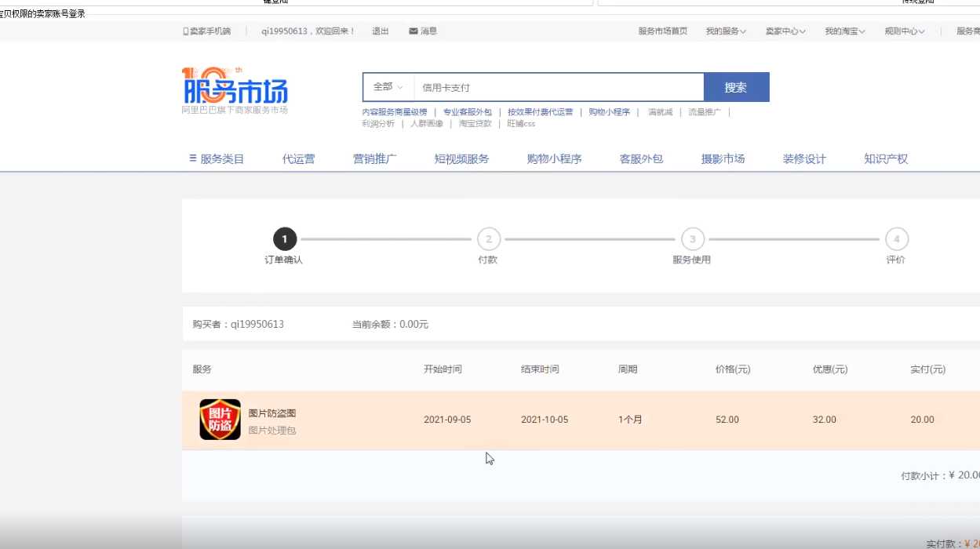Click the search input field
Screen dimensions: 980x549
(559, 87)
